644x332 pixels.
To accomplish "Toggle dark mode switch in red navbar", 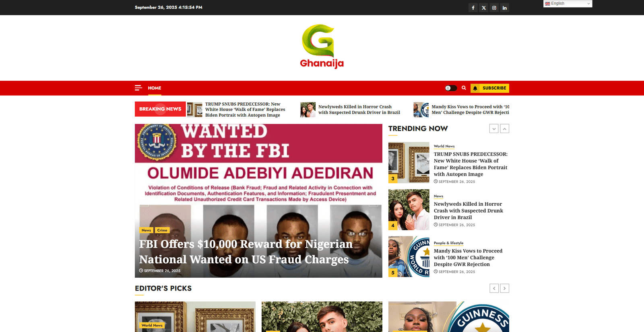I will (451, 88).
